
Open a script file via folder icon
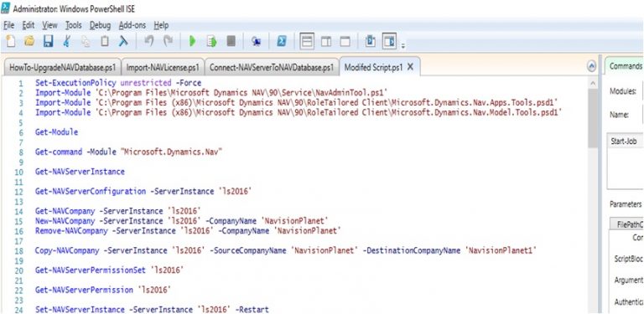[29, 41]
